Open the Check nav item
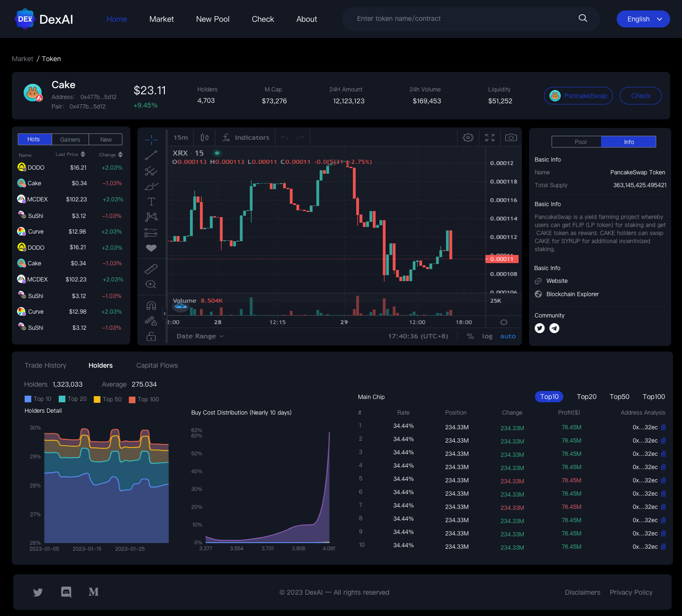Viewport: 682px width, 616px height. (x=263, y=19)
